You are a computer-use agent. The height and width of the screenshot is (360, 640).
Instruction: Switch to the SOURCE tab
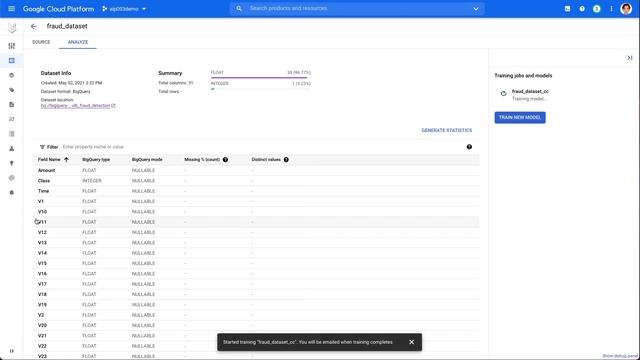[x=41, y=42]
